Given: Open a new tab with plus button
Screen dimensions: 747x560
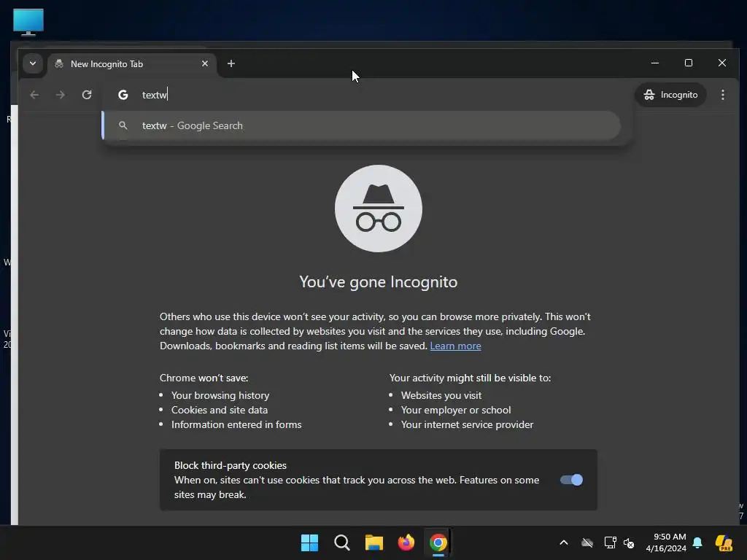Looking at the screenshot, I should coord(231,63).
